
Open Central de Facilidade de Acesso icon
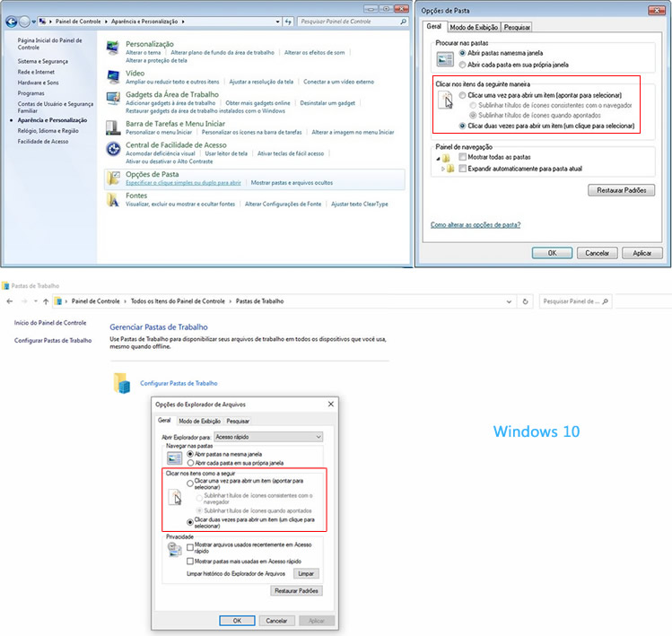[x=113, y=149]
